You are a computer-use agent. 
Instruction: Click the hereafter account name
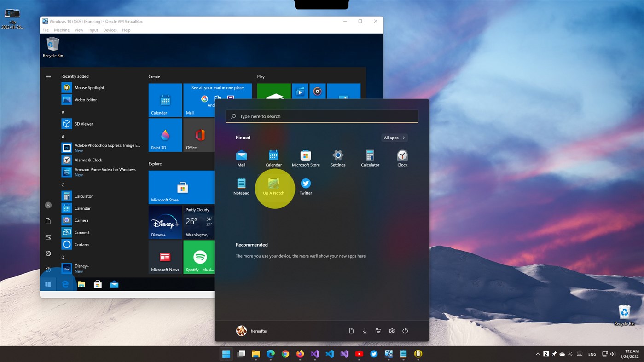click(x=259, y=331)
